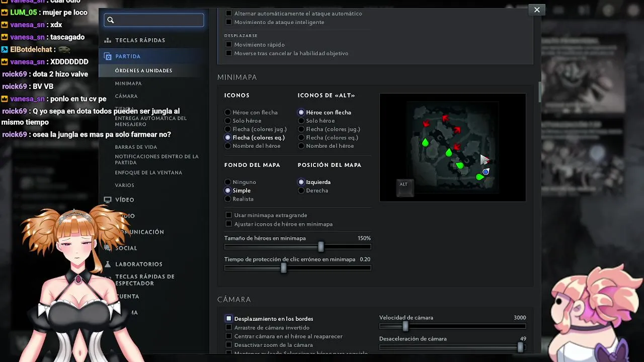The image size is (644, 362).
Task: Click the magnifier icon in search box
Action: pyautogui.click(x=111, y=20)
